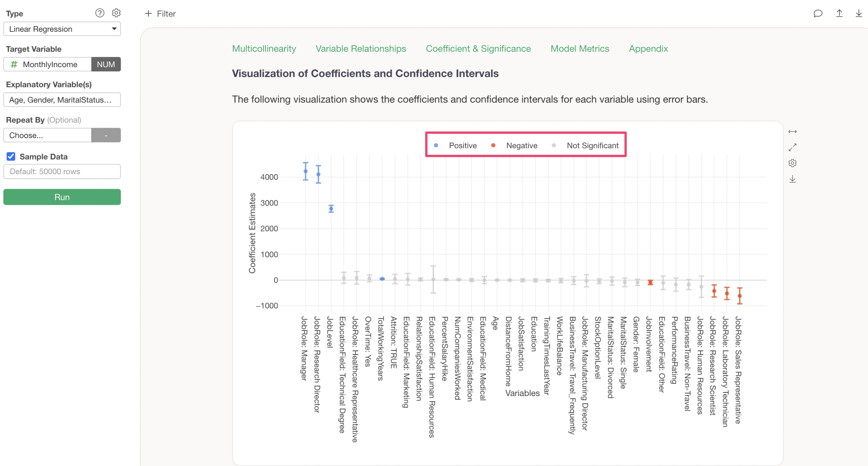Click the 'Attrition: TRUE' x-axis label
The image size is (868, 466).
point(394,343)
